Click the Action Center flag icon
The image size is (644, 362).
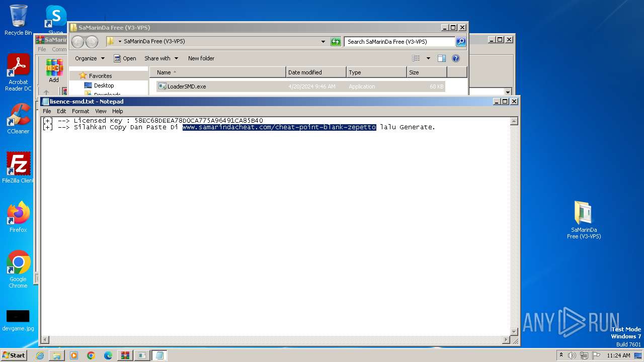(596, 355)
